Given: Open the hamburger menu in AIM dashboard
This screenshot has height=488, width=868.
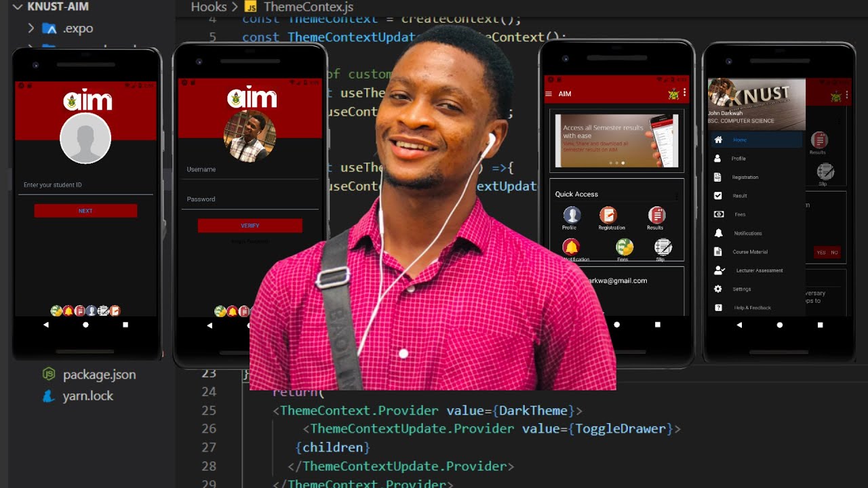Looking at the screenshot, I should pyautogui.click(x=549, y=94).
